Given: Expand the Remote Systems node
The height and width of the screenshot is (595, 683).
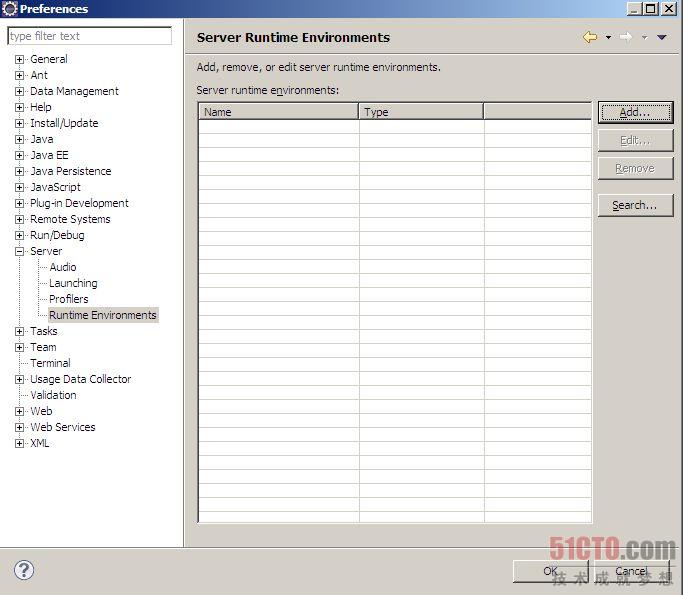Looking at the screenshot, I should coord(19,219).
